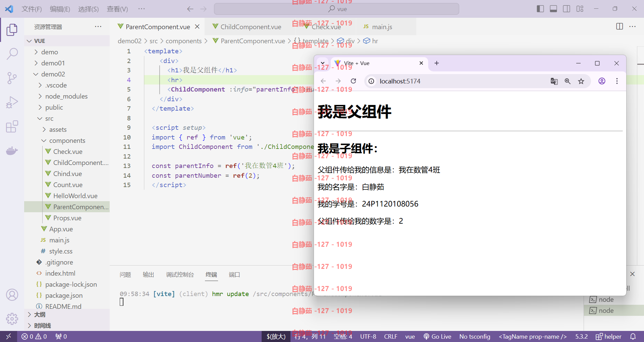Open the 选择(S) menu
The height and width of the screenshot is (342, 644).
[x=89, y=9]
